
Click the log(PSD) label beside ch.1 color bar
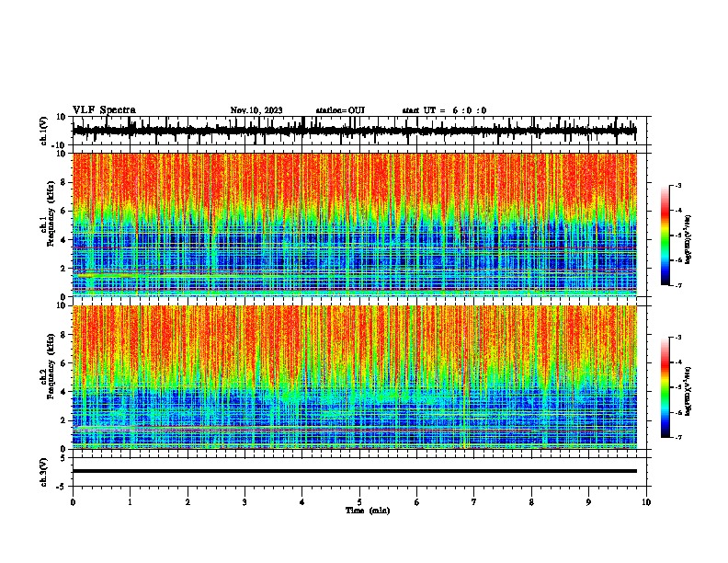[x=688, y=239]
